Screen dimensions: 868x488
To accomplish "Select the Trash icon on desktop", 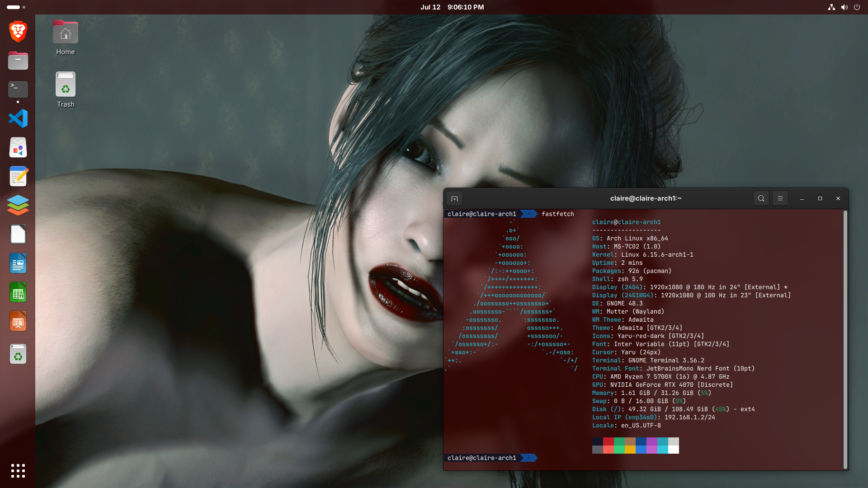I will click(66, 89).
